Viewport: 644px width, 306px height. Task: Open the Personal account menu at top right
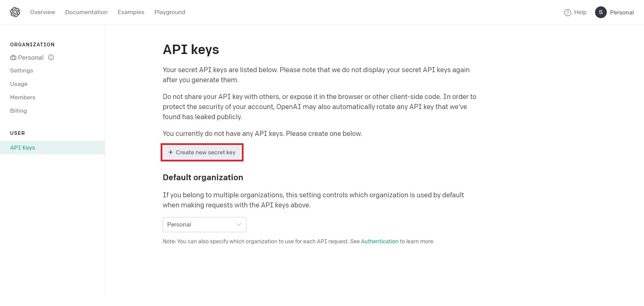(622, 12)
